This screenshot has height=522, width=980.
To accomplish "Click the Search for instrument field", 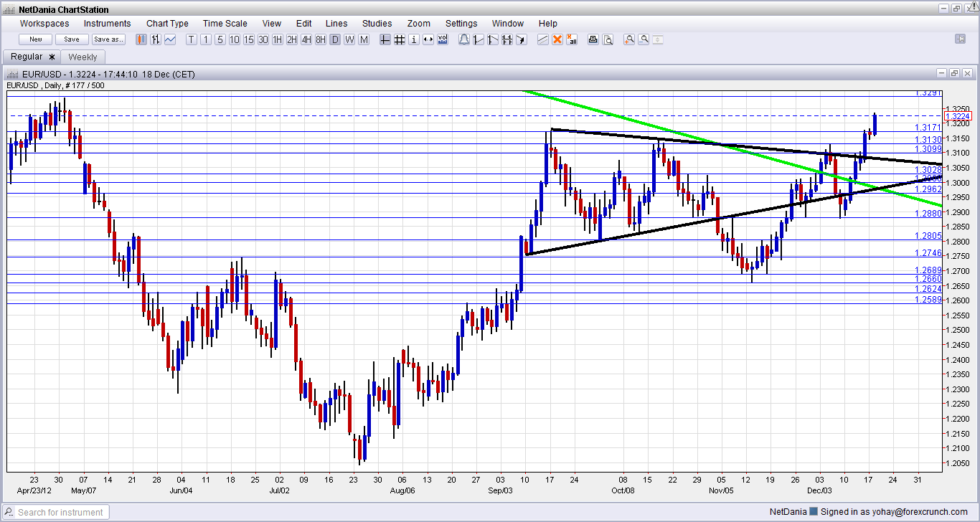I will pos(61,512).
